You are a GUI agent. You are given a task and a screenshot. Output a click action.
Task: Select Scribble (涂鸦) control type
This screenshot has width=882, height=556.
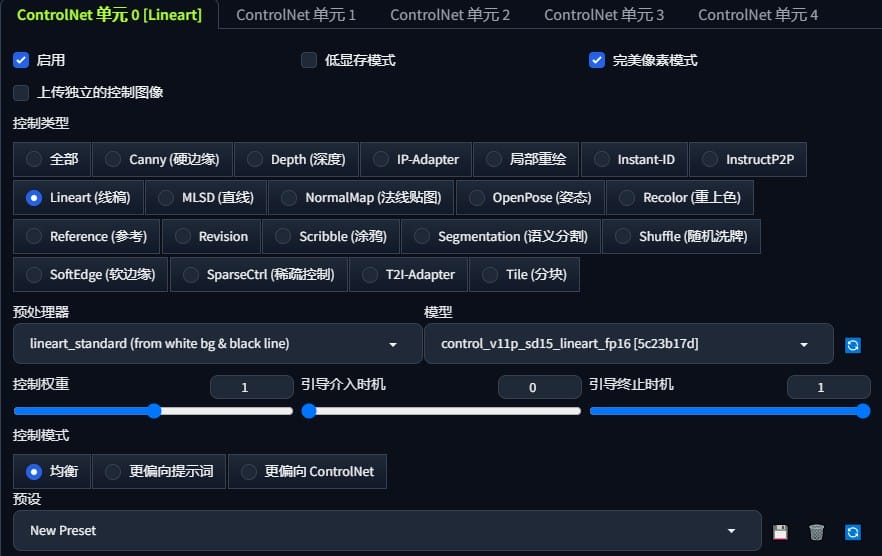point(331,237)
